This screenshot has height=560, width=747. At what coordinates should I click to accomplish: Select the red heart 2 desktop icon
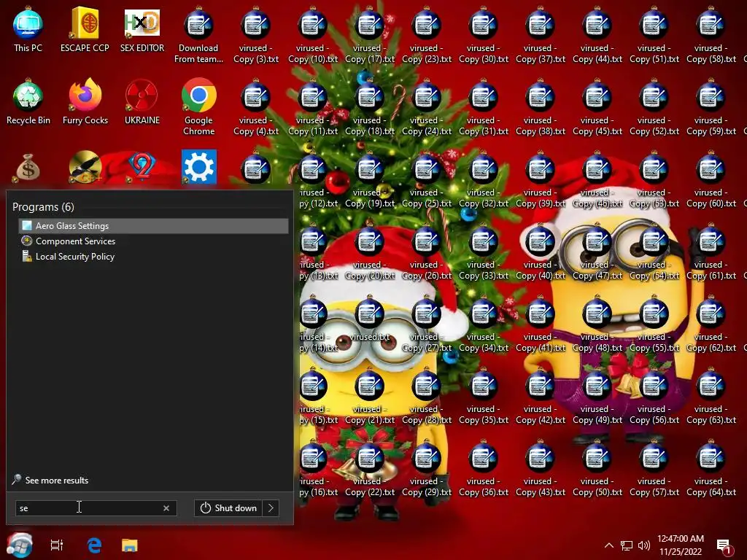click(x=142, y=167)
